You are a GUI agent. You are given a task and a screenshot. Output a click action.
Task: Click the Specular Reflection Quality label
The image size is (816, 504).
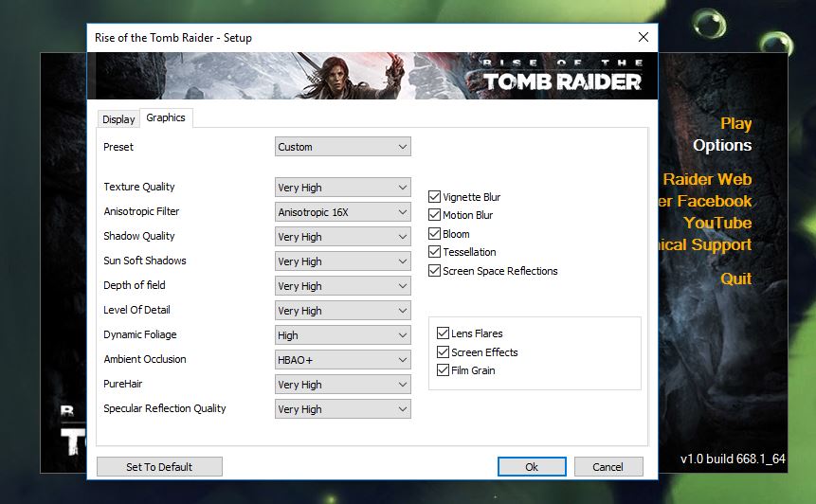[165, 408]
